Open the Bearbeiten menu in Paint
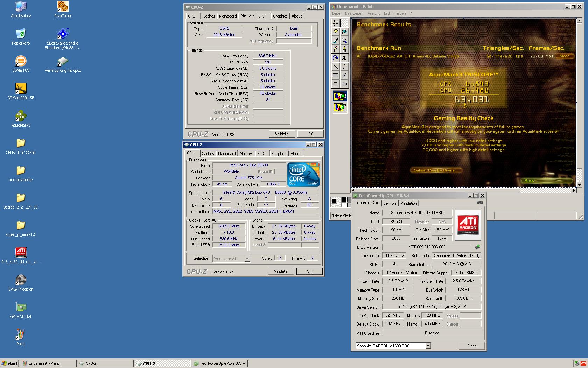Image resolution: width=588 pixels, height=368 pixels. [354, 13]
